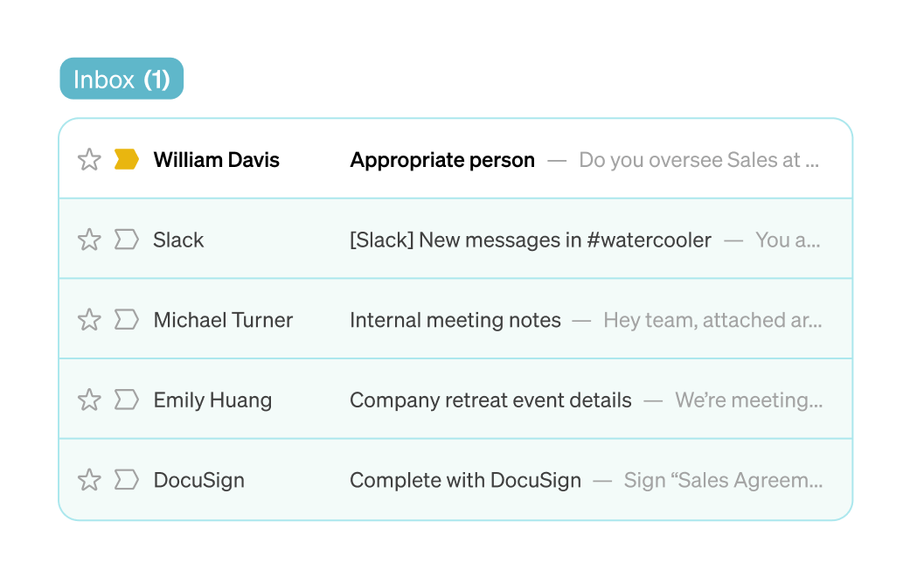Select sender name Emily Huang
Viewport: 924px width, 577px height.
tap(212, 400)
